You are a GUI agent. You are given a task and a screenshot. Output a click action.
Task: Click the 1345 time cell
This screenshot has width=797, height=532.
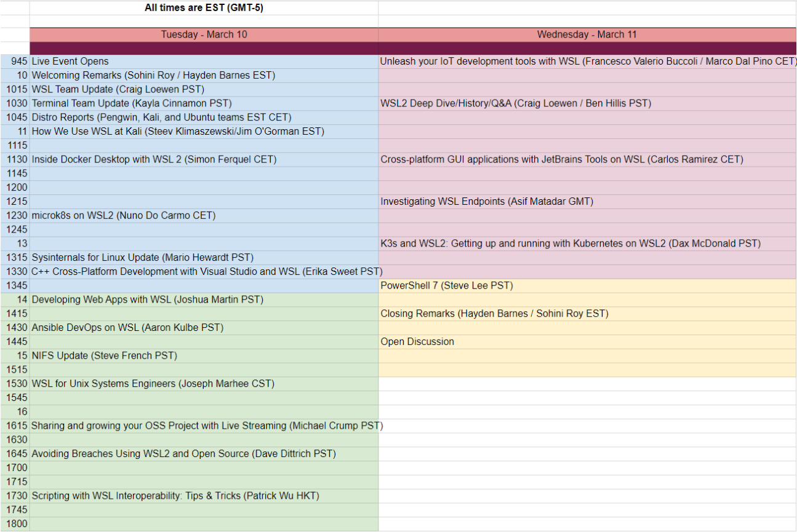click(15, 286)
